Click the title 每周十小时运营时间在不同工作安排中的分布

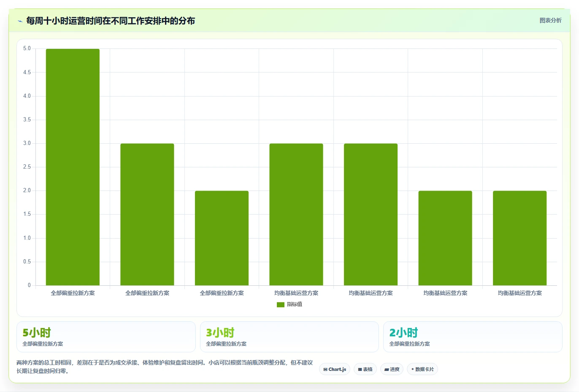pos(111,21)
